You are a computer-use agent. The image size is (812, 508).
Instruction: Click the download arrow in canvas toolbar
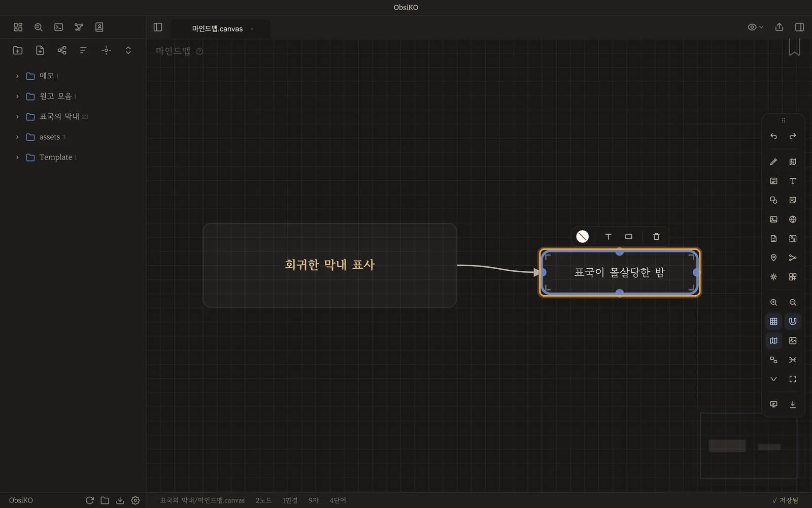click(x=793, y=404)
